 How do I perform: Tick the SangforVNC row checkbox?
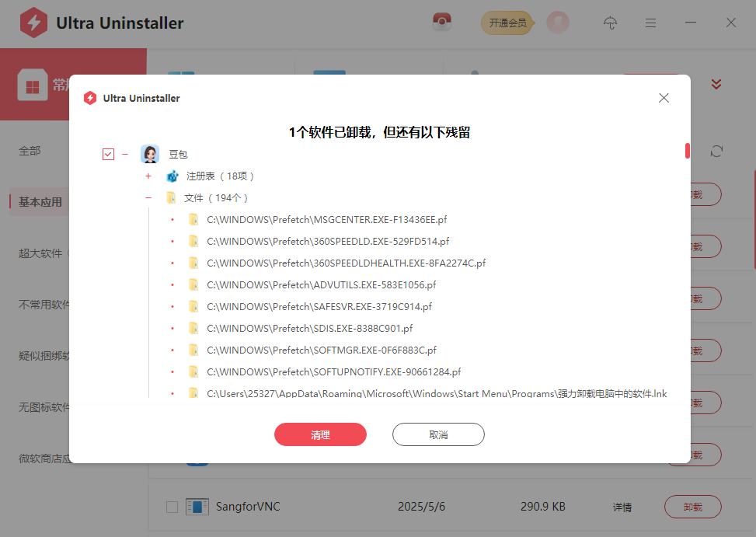[172, 507]
